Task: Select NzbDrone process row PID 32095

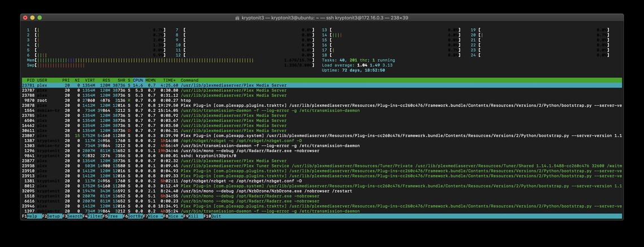Action: 322,191
